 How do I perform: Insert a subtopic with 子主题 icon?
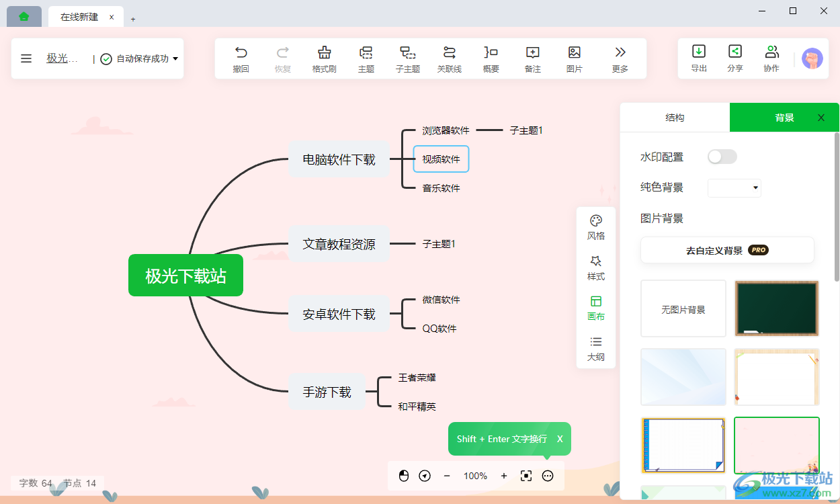point(408,52)
